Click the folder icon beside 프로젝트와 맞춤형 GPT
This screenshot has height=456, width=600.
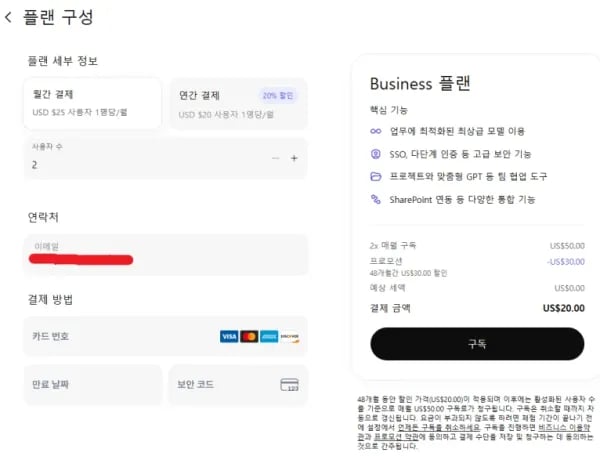click(376, 176)
